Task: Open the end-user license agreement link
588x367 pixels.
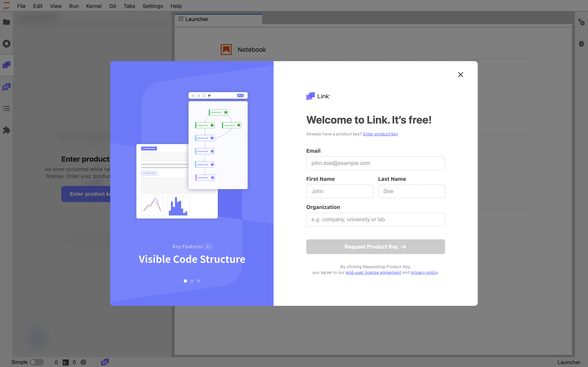Action: click(x=373, y=272)
